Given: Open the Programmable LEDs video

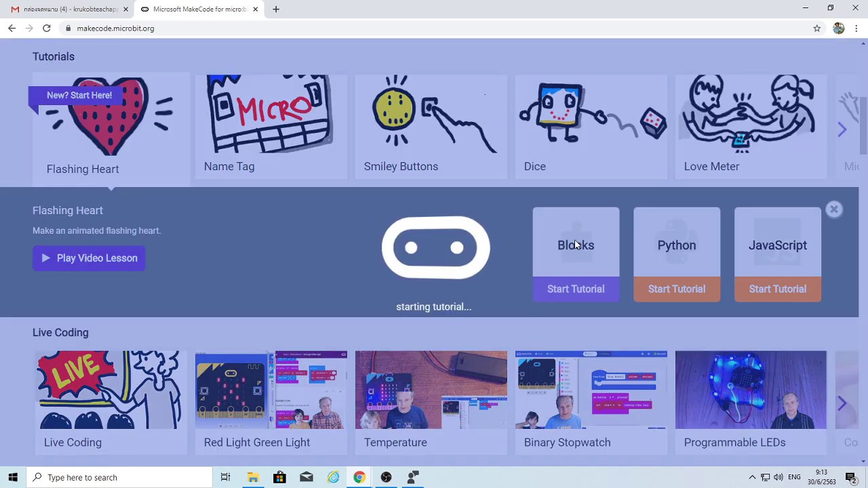Looking at the screenshot, I should tap(751, 402).
